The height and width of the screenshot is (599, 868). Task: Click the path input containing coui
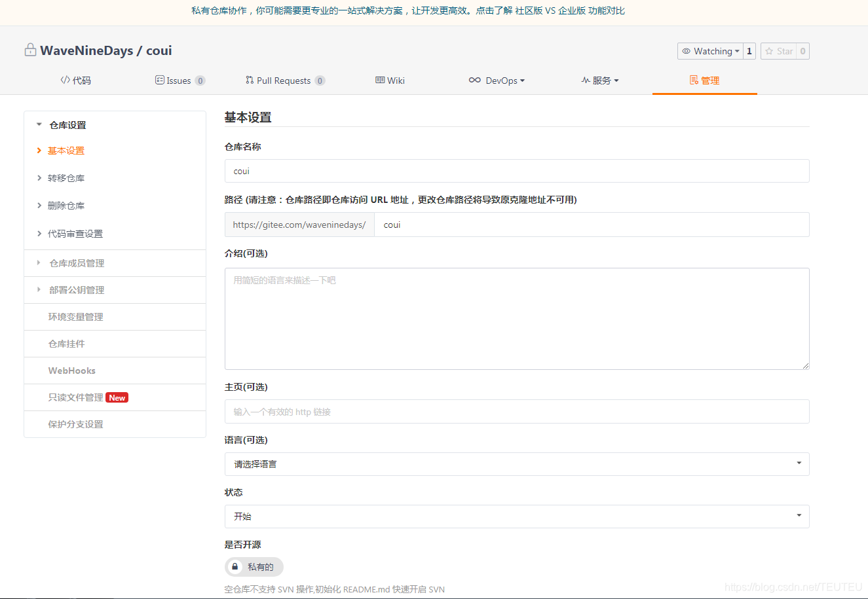[x=592, y=225]
